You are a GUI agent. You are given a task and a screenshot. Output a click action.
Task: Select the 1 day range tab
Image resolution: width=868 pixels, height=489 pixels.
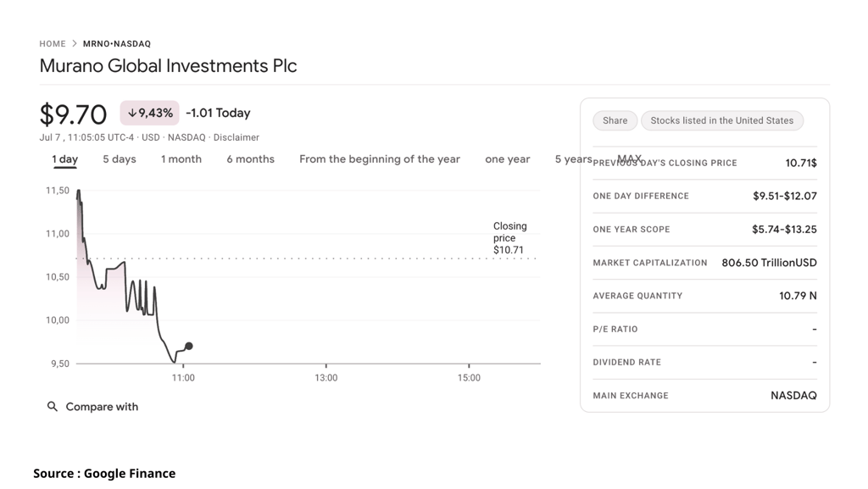pyautogui.click(x=64, y=159)
